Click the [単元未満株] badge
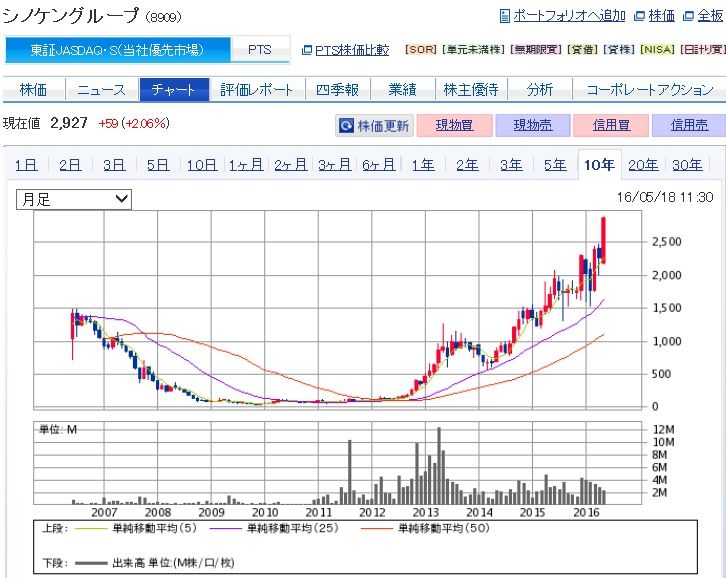This screenshot has width=726, height=578. (473, 50)
